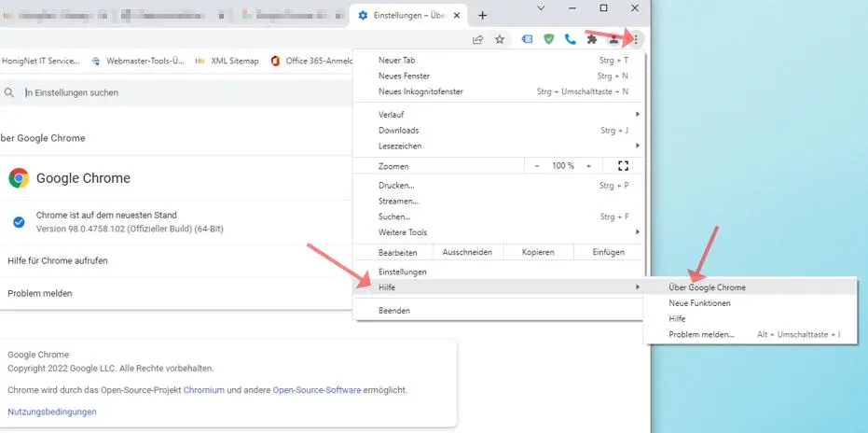
Task: Select Über Google Chrome in submenu
Action: (x=751, y=287)
